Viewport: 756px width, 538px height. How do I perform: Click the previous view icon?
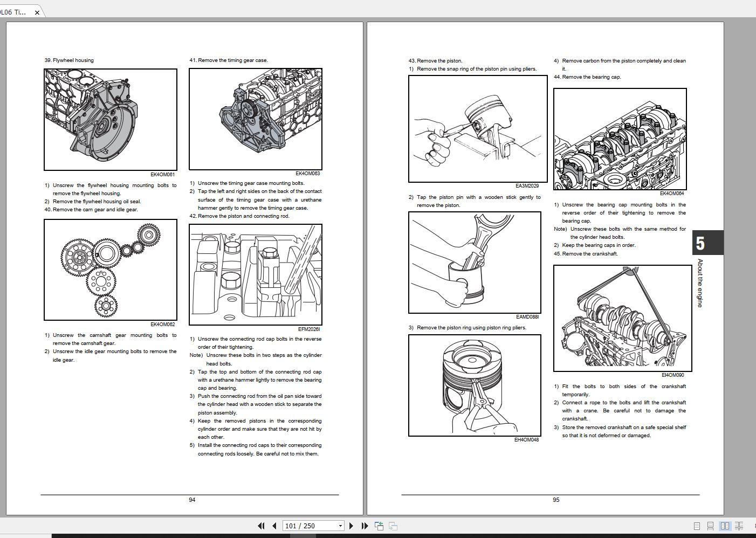[x=379, y=526]
